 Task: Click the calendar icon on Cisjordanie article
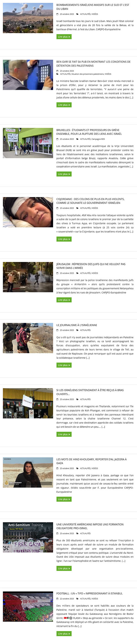57,208
